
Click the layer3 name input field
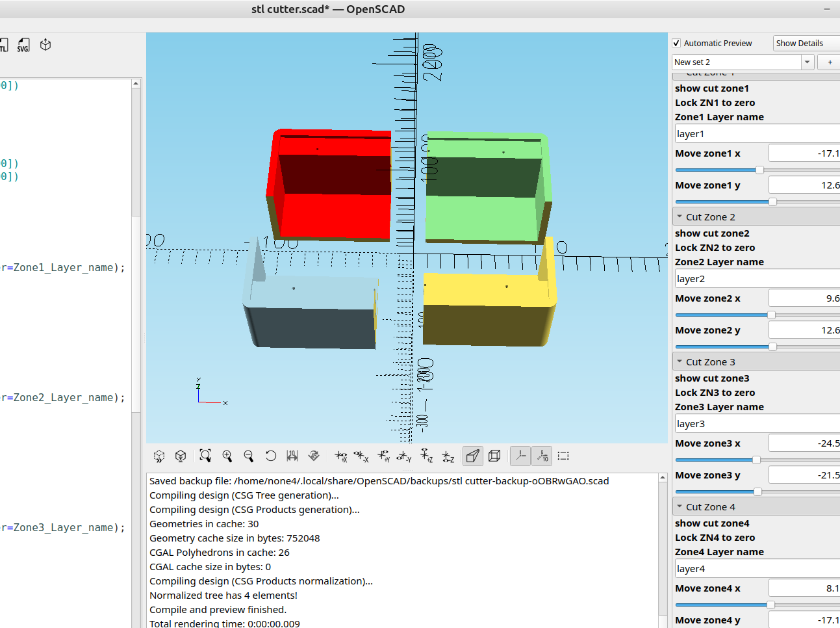[x=757, y=424]
